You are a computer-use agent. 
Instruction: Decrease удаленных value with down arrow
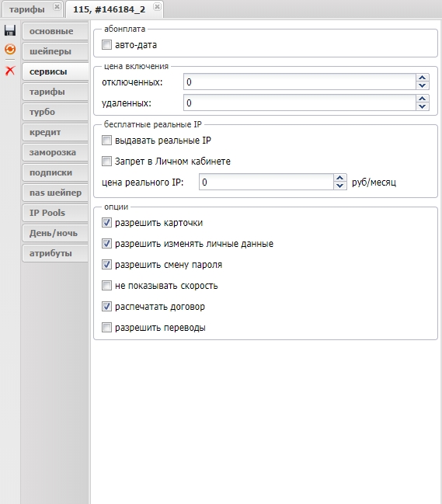(422, 106)
